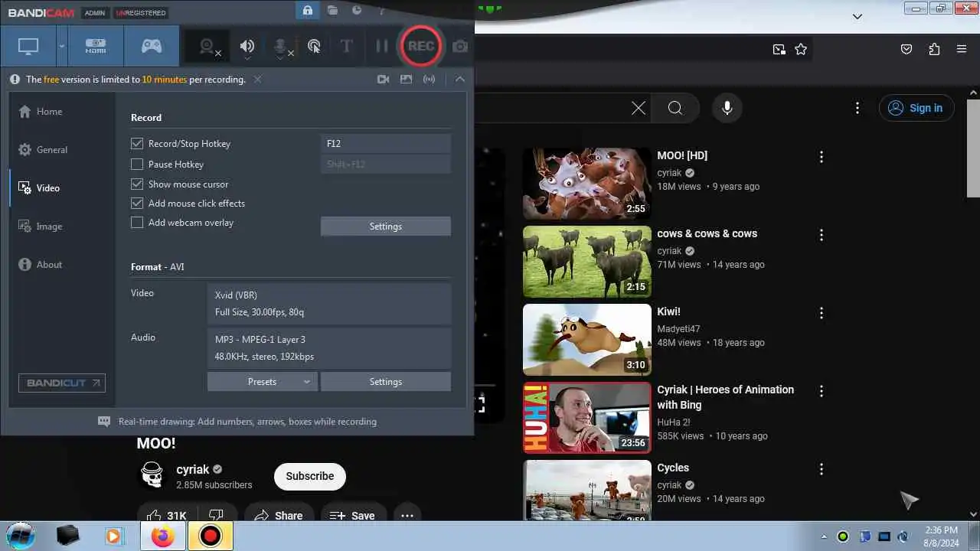
Task: Select game recording mode gamepad icon
Action: (x=152, y=46)
